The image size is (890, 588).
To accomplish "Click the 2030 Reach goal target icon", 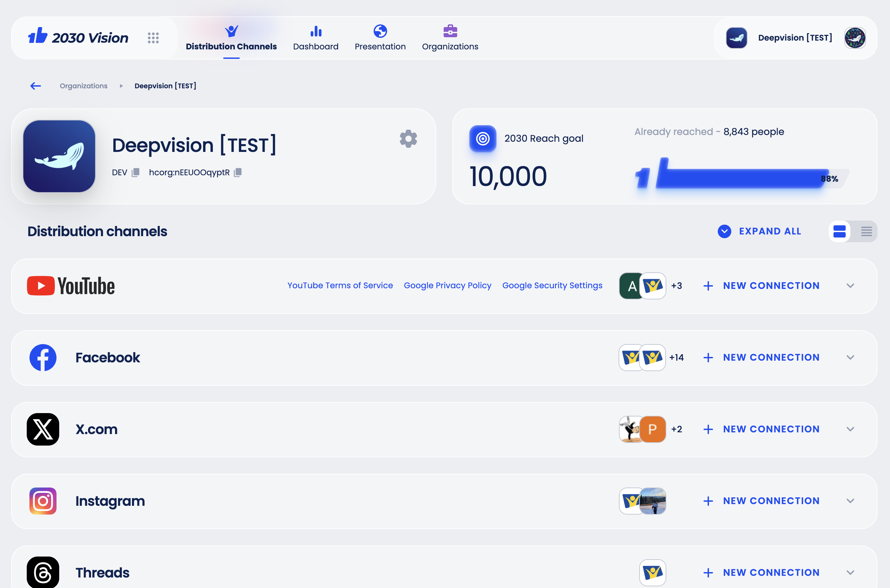I will pyautogui.click(x=483, y=139).
